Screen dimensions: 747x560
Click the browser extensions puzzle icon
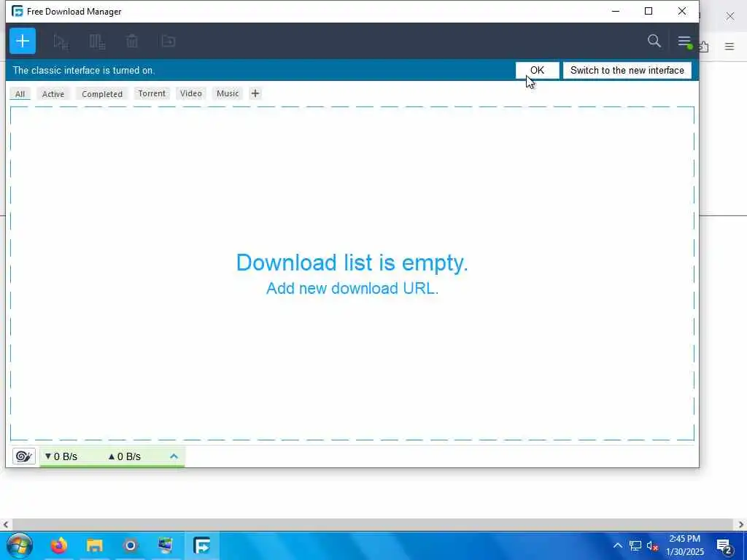click(x=704, y=47)
